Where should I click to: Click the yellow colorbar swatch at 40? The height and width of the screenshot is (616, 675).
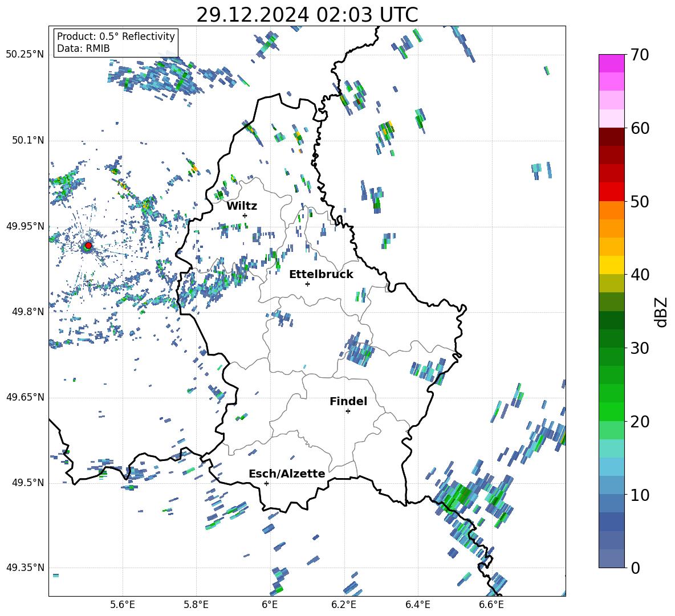click(x=611, y=265)
